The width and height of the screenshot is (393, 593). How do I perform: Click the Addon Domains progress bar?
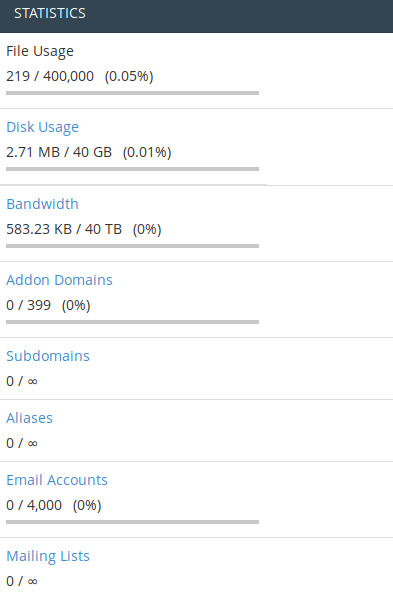pos(132,322)
